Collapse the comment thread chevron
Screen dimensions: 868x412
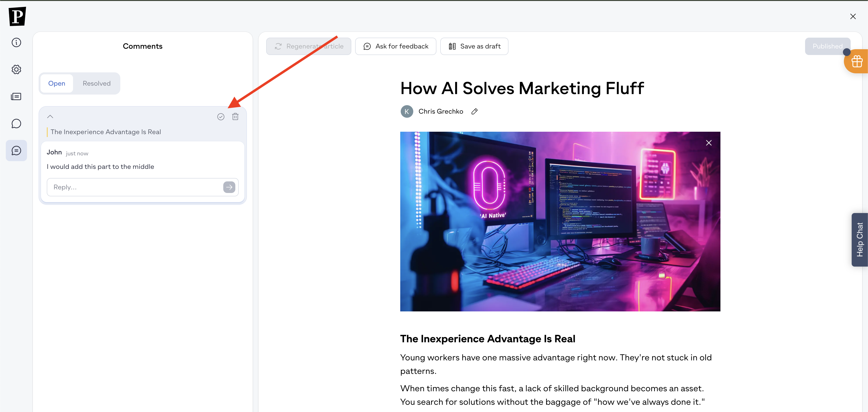[50, 117]
